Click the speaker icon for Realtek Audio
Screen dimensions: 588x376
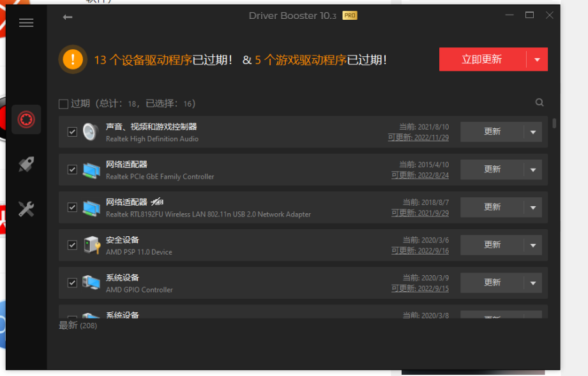[x=91, y=132]
